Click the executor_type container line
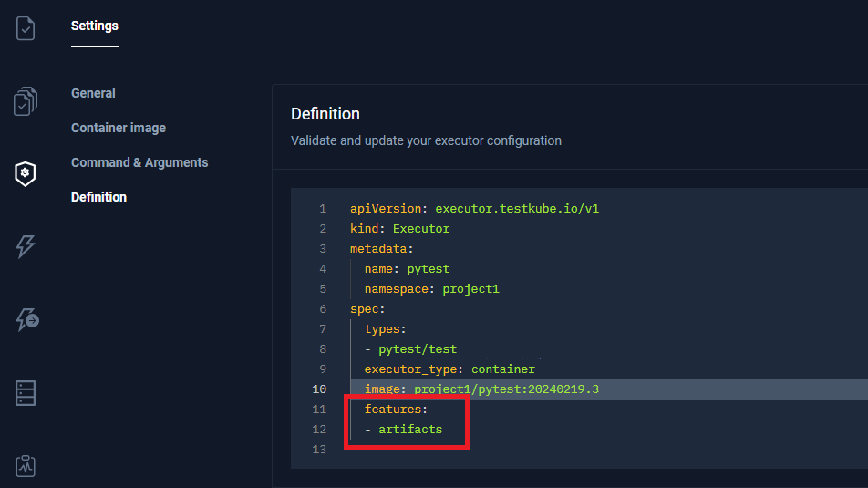This screenshot has width=868, height=488. 449,369
